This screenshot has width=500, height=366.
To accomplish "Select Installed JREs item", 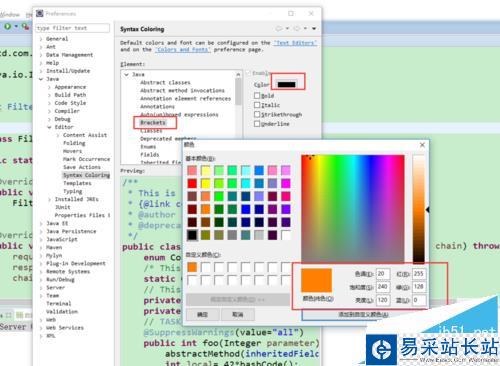I will point(76,199).
